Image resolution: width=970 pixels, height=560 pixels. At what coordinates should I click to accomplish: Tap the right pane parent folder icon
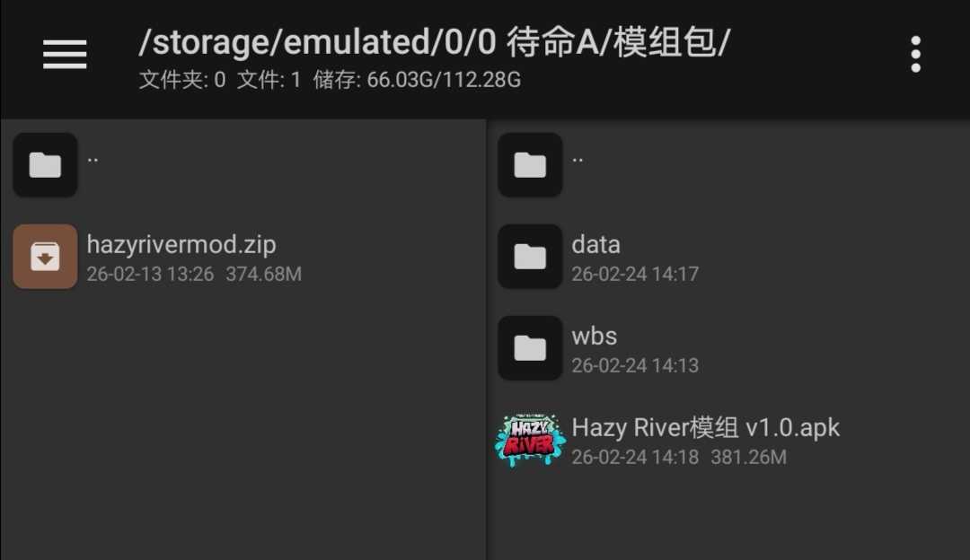[x=530, y=165]
